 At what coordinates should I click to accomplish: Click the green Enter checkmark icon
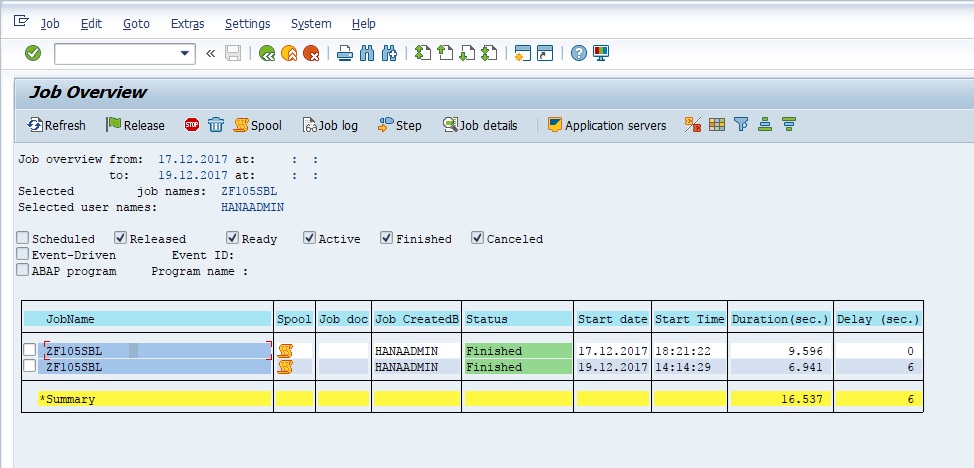click(33, 53)
